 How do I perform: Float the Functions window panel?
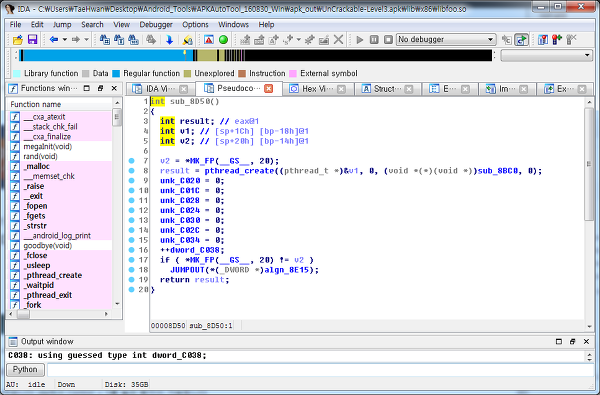coord(100,88)
